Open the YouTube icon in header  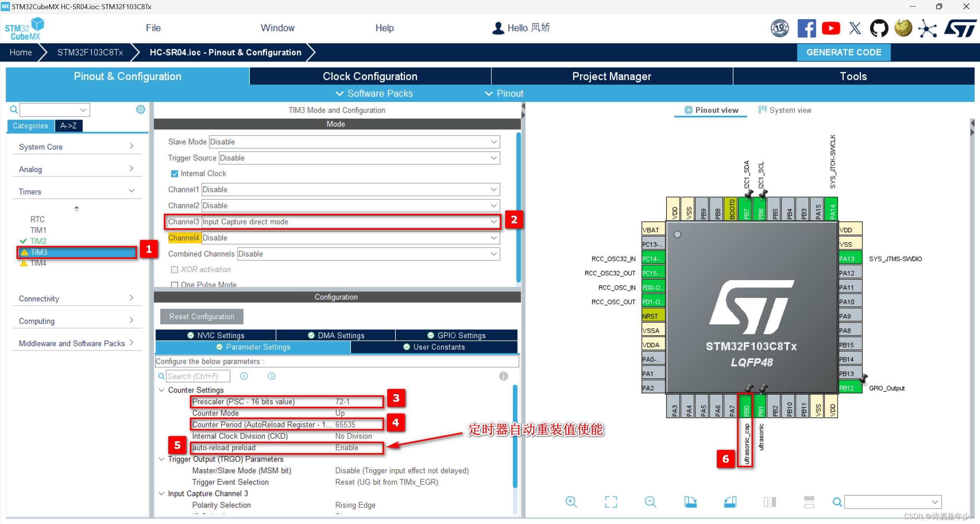[831, 28]
